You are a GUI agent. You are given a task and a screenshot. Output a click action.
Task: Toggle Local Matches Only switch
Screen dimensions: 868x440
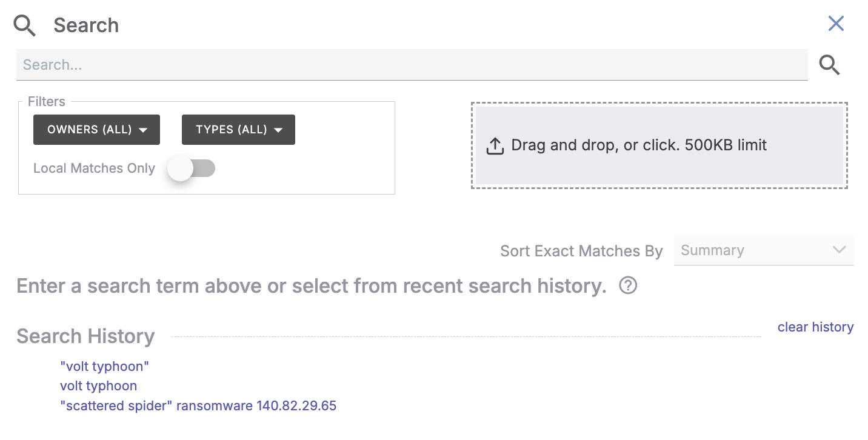(x=191, y=168)
